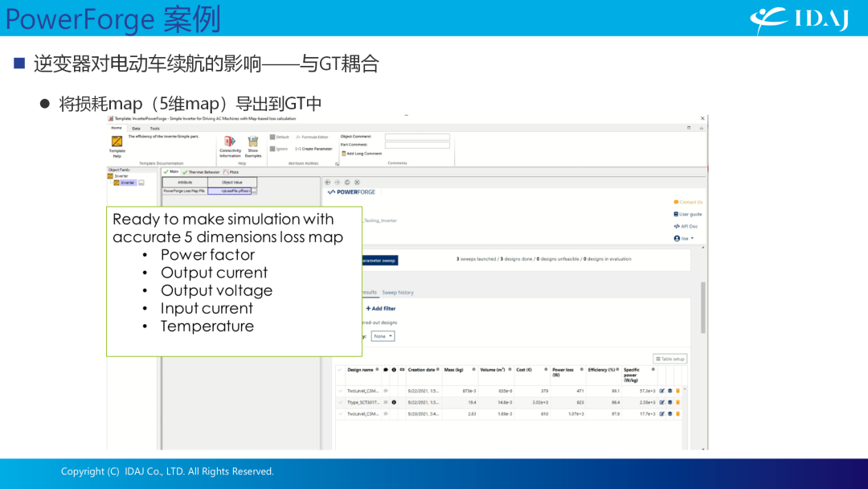This screenshot has width=868, height=489.
Task: Click the Part Comment input field
Action: tap(417, 145)
